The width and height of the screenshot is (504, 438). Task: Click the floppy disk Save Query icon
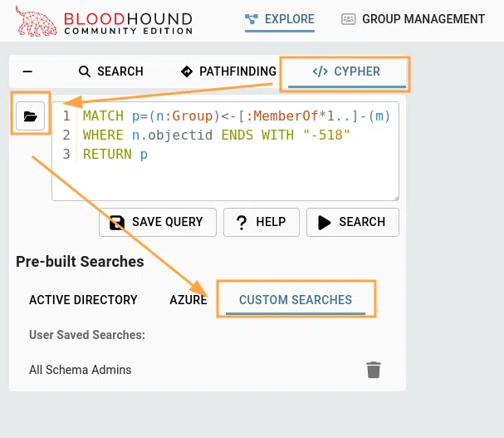pyautogui.click(x=118, y=222)
